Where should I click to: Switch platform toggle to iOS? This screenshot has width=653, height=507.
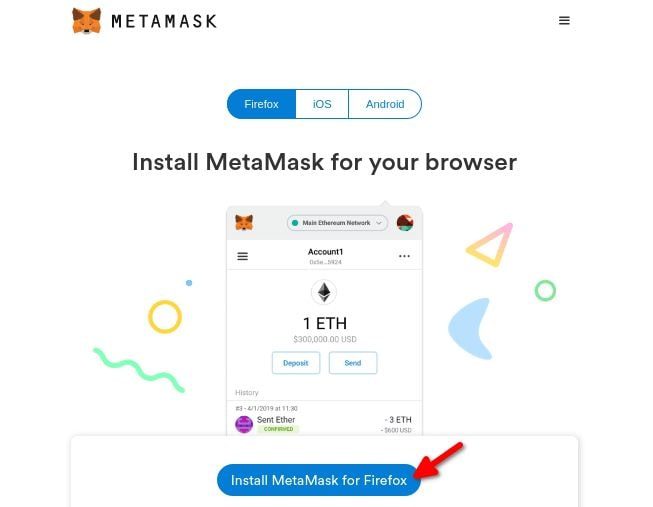click(322, 104)
